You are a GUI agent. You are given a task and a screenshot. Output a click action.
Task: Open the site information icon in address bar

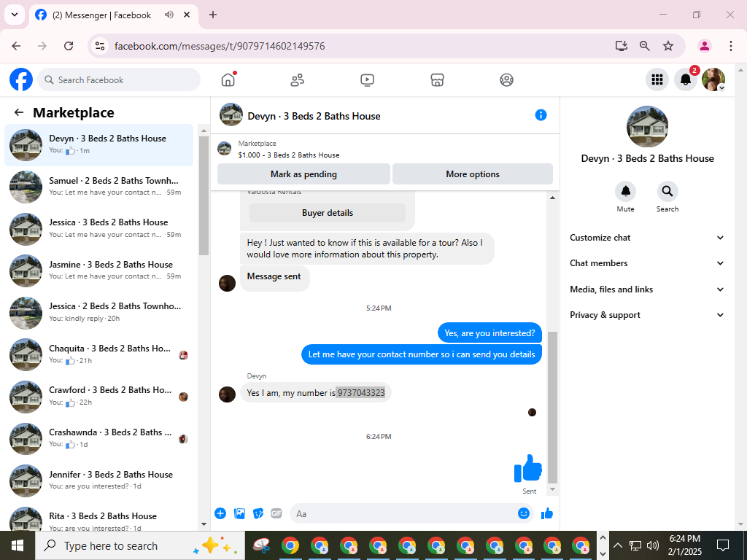click(x=99, y=46)
